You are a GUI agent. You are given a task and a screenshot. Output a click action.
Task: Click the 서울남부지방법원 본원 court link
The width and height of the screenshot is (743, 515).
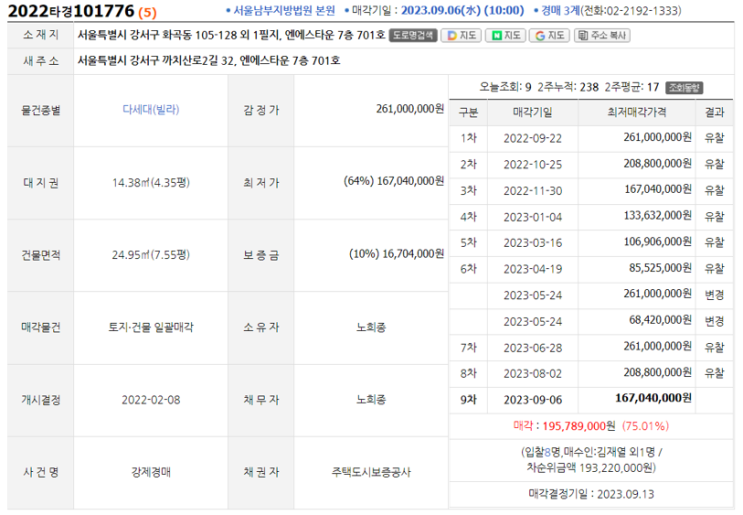tap(284, 10)
